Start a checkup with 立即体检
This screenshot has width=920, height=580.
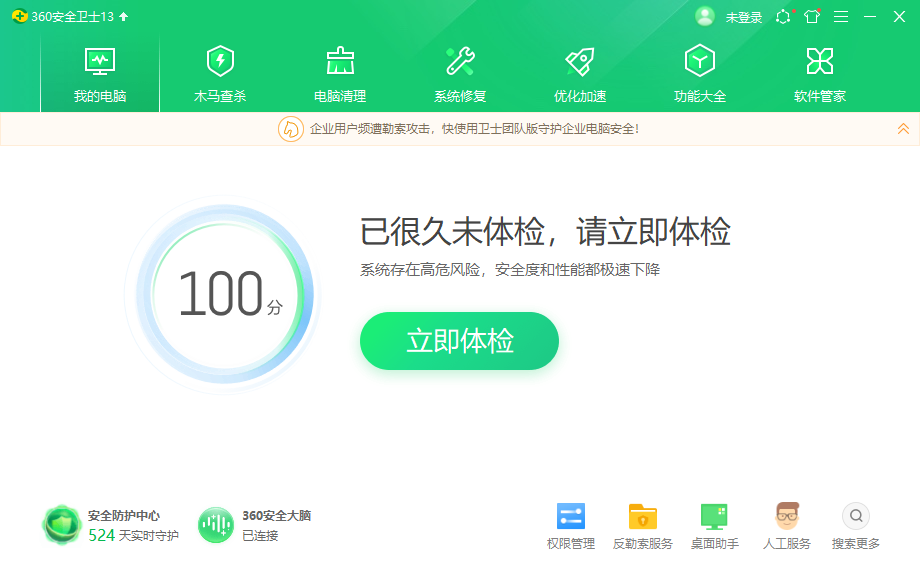459,340
